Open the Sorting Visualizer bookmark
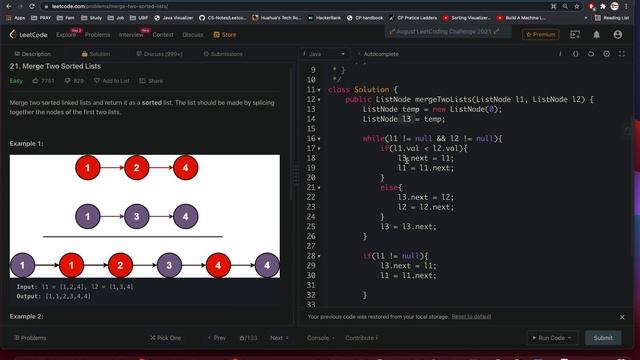The image size is (640, 360). coord(467,18)
